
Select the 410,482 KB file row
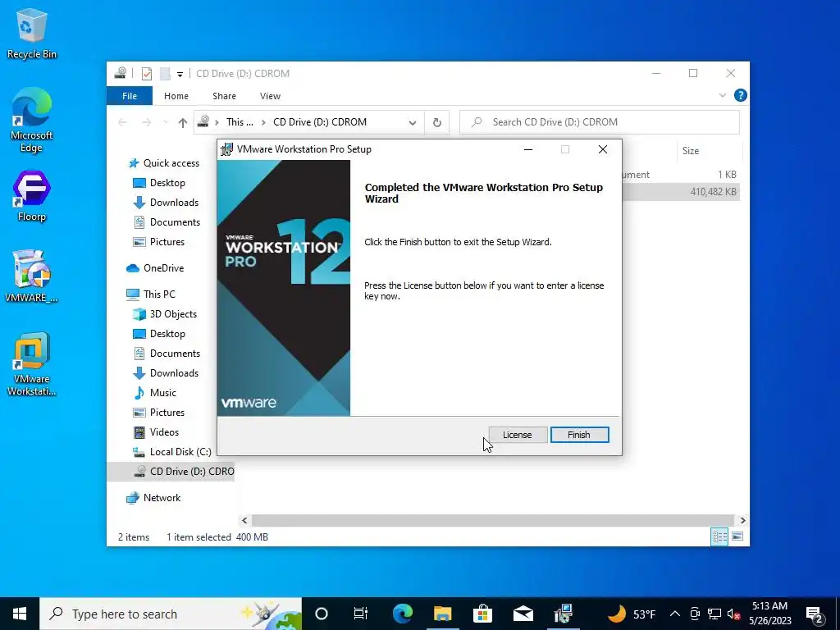click(681, 192)
